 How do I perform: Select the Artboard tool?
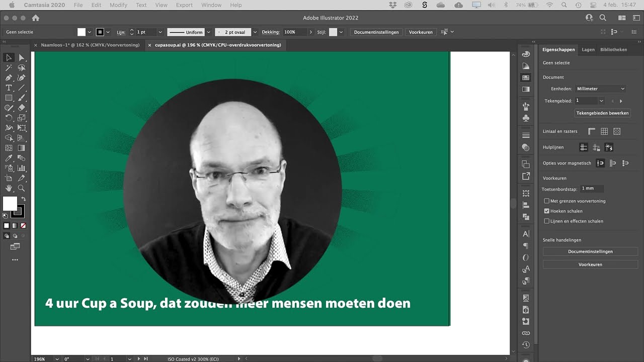click(9, 178)
